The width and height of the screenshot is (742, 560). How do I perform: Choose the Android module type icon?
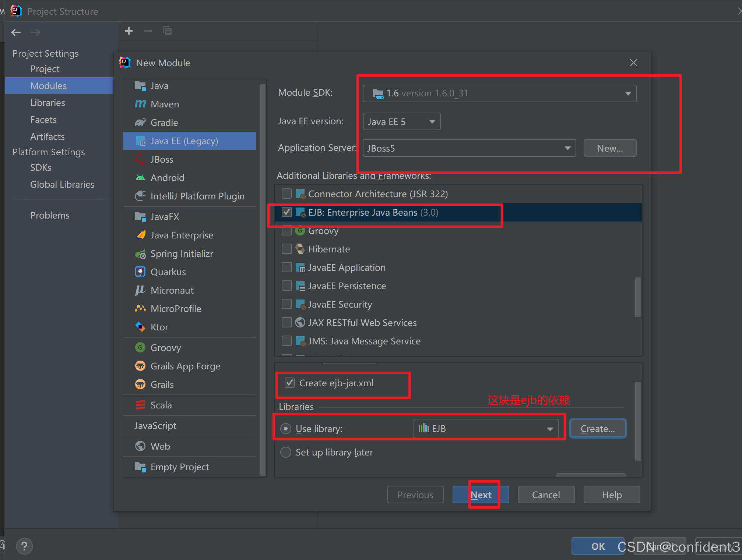coord(140,178)
